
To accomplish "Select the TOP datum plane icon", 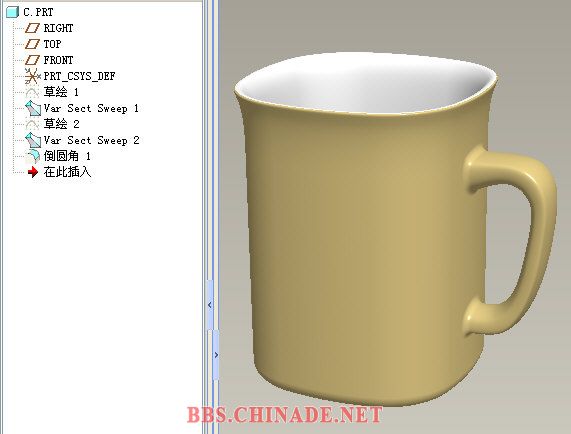I will [32, 44].
